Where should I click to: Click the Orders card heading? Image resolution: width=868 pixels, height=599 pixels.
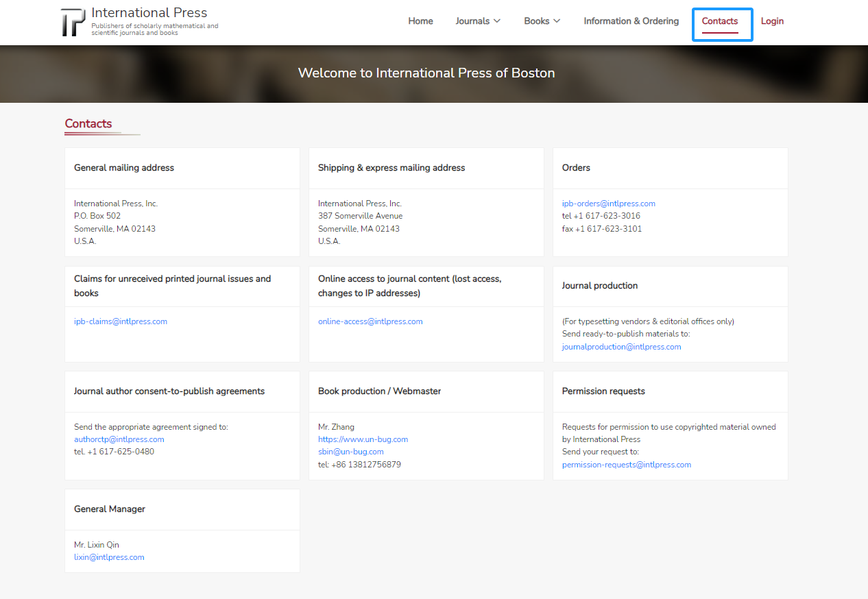click(x=576, y=168)
